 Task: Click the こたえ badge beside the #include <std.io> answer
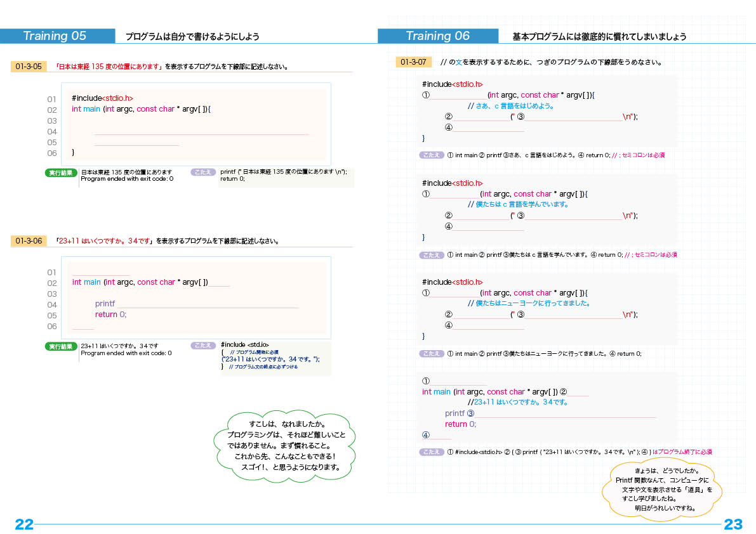(x=203, y=346)
